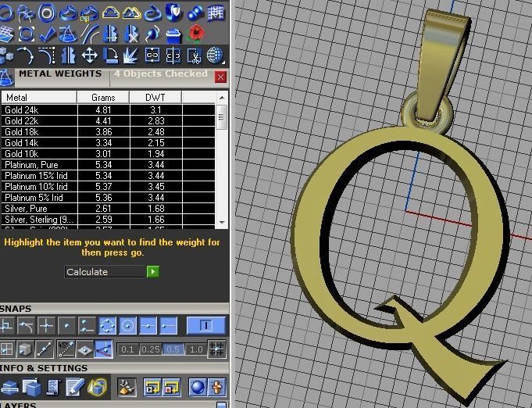Viewport: 532px width, 408px height.
Task: Select the concentric ring tool icon
Action: click(47, 13)
